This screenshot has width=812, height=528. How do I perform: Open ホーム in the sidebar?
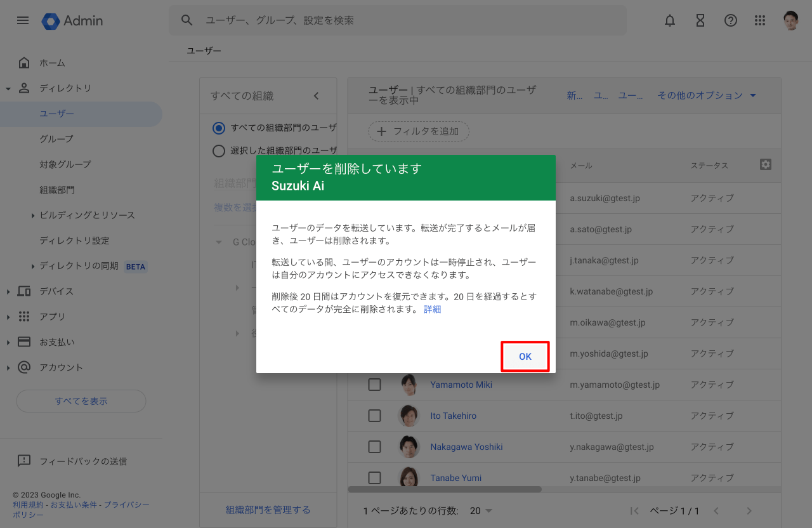point(53,63)
